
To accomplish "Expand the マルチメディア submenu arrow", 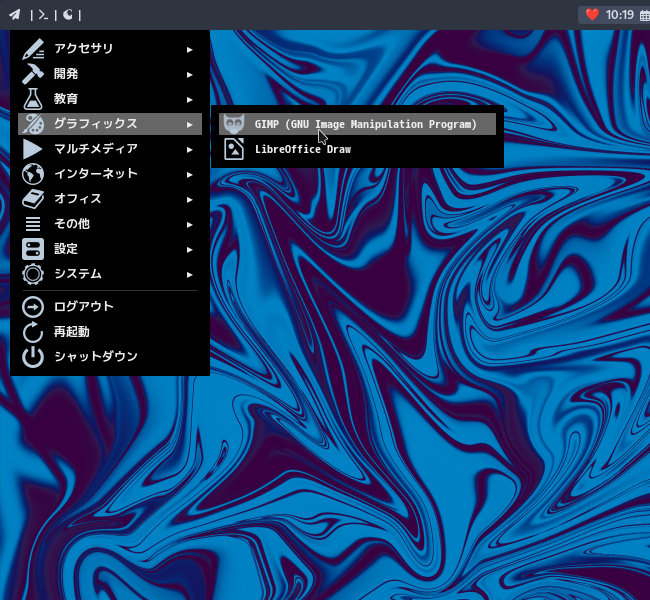I will coord(189,150).
